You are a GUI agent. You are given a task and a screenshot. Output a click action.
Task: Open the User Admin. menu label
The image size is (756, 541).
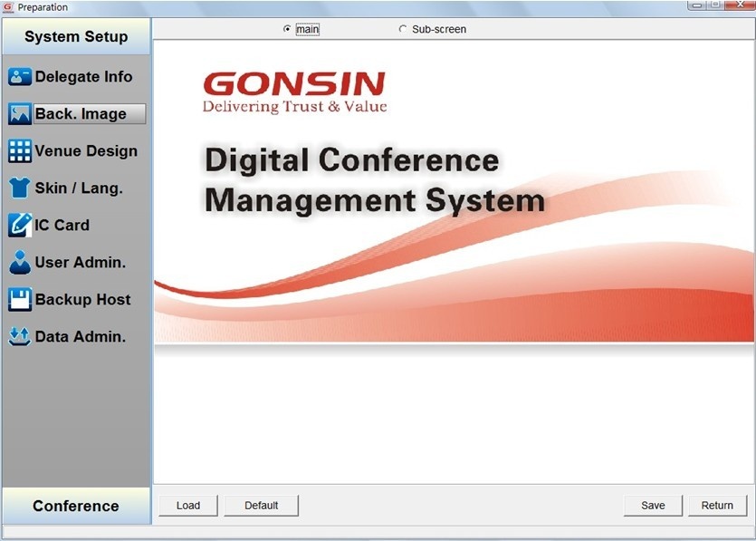tap(80, 262)
